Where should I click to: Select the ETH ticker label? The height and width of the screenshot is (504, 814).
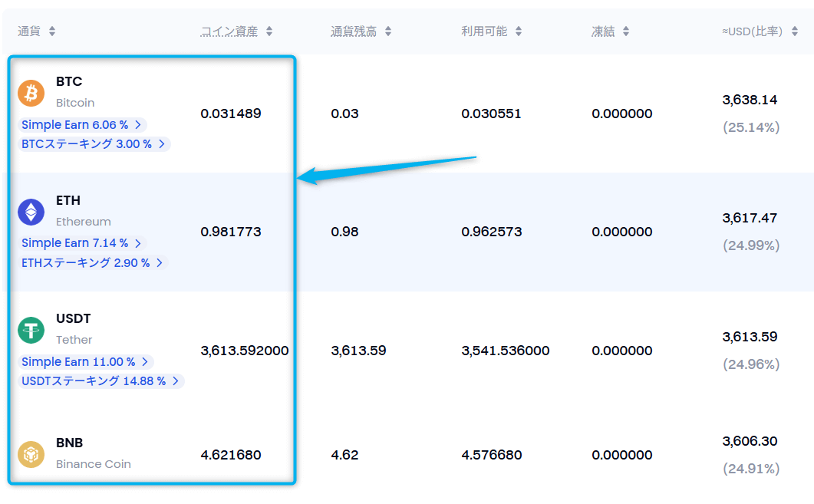tap(68, 200)
